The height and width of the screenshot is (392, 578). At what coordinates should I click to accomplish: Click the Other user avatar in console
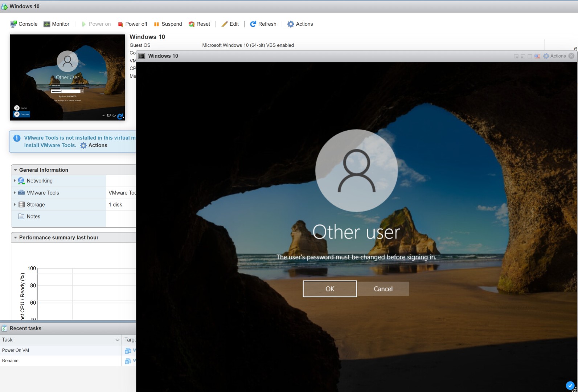(x=356, y=171)
